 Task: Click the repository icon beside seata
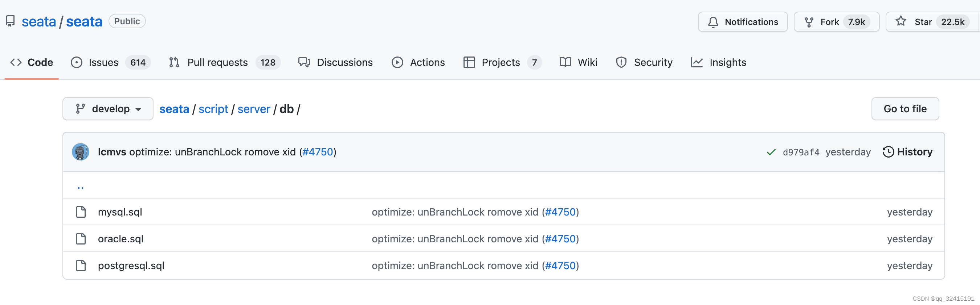click(10, 21)
